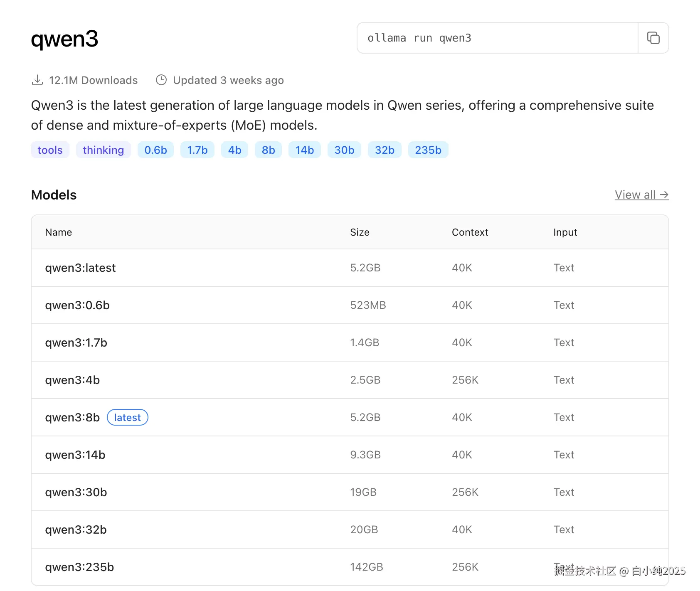This screenshot has height=591, width=700.
Task: Click the Text input of qwen3:0.6b
Action: [564, 305]
